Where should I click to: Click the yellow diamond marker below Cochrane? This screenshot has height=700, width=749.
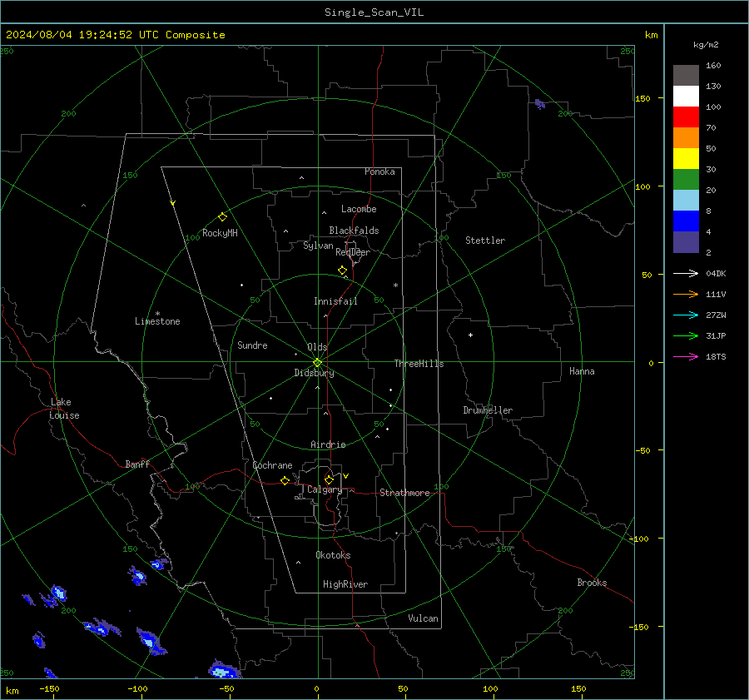click(x=285, y=481)
